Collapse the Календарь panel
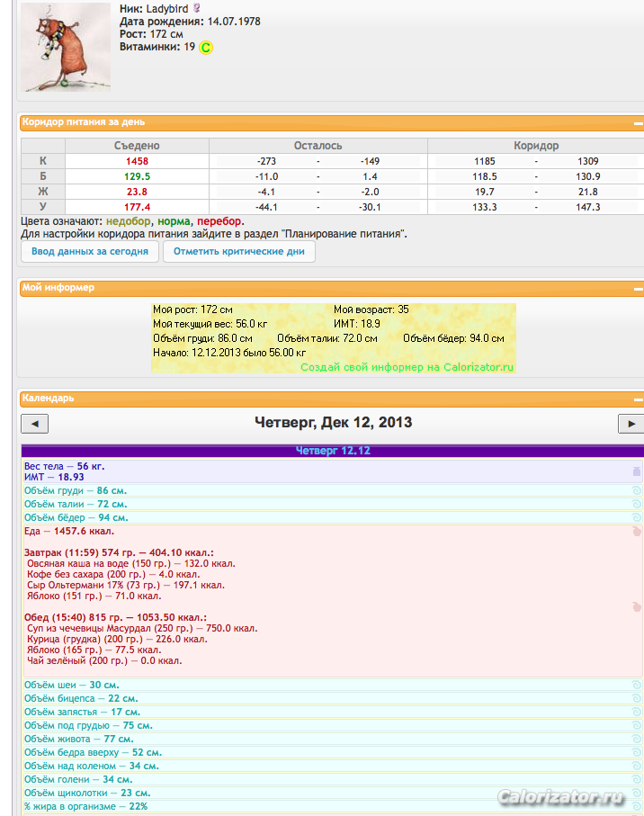Viewport: 644px width, 816px height. 639,399
